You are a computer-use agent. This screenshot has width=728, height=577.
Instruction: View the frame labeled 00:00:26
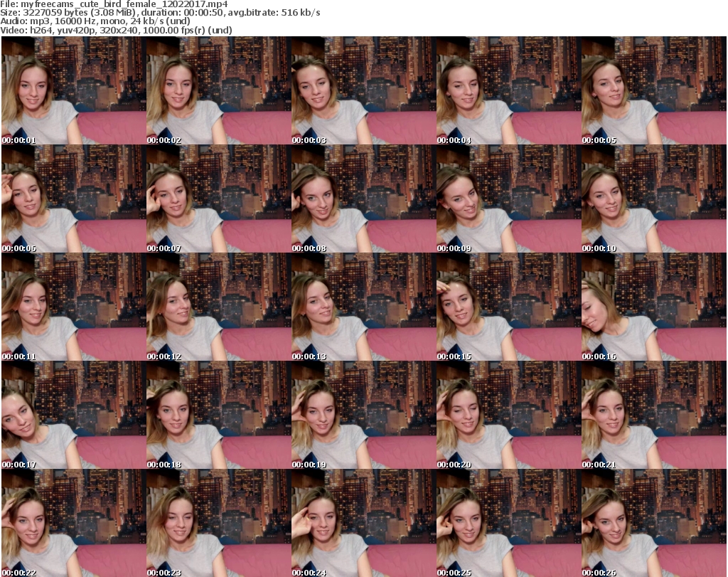point(654,523)
